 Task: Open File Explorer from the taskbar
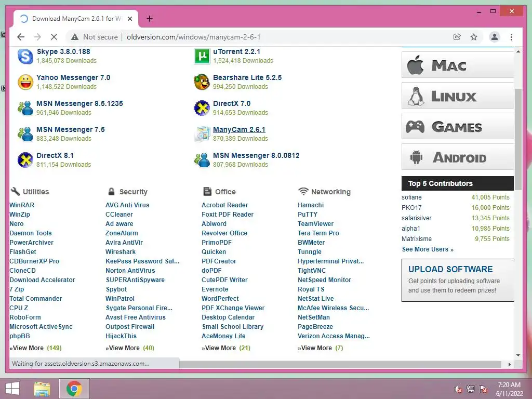(x=42, y=389)
